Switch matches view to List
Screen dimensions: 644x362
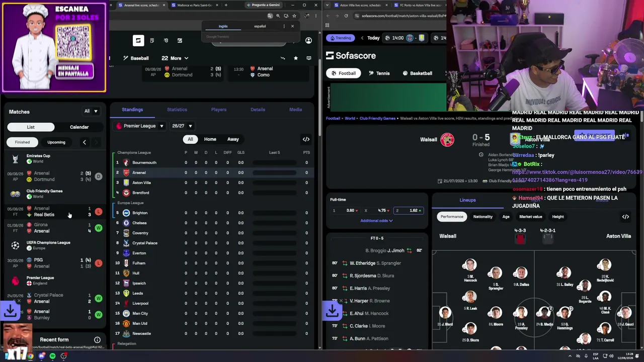point(31,127)
